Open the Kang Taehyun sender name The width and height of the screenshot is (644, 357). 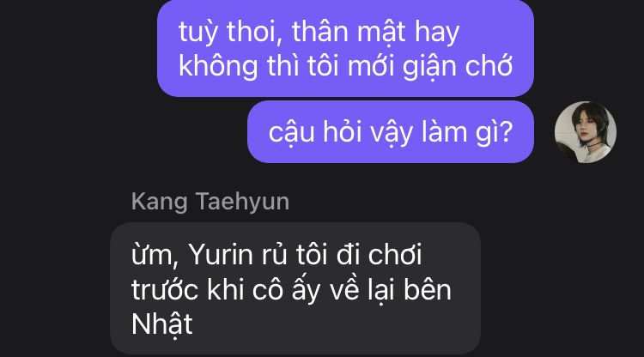click(x=210, y=202)
